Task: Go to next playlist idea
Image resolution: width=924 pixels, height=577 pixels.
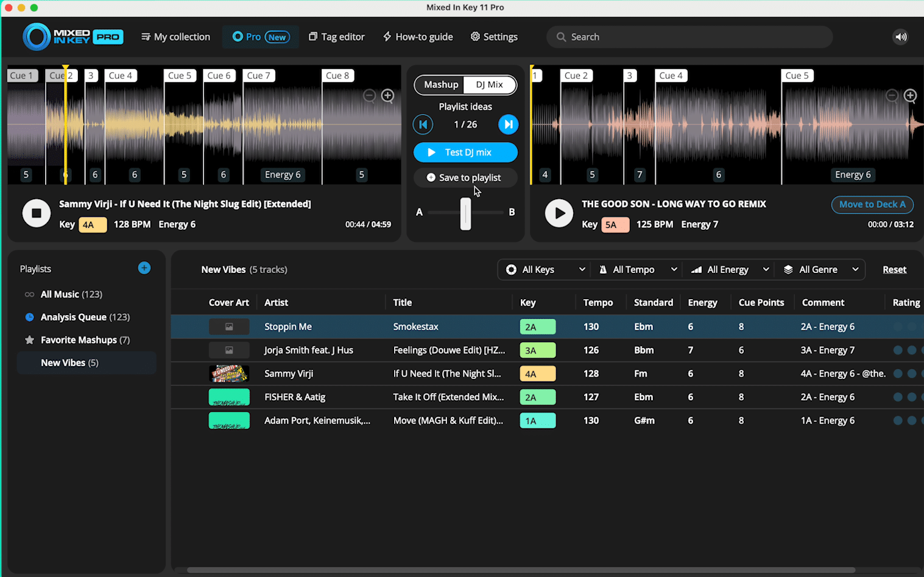Action: [508, 124]
